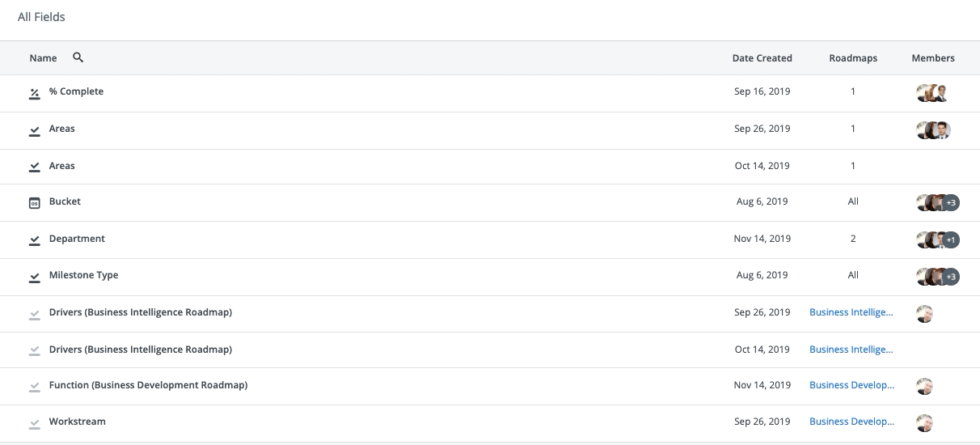Image resolution: width=980 pixels, height=445 pixels.
Task: Click the Name column header
Action: point(43,58)
